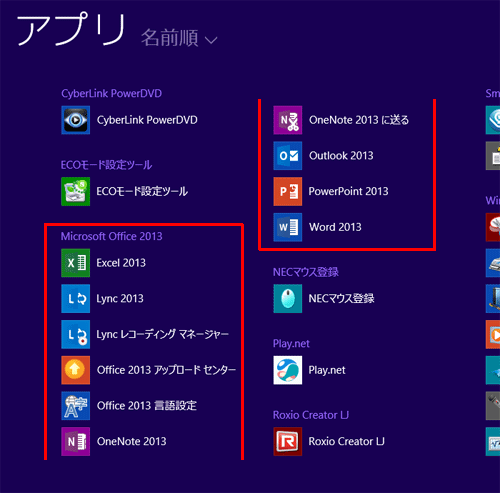This screenshot has width=500, height=493.
Task: Start Word 2013 from its icon
Action: [288, 227]
